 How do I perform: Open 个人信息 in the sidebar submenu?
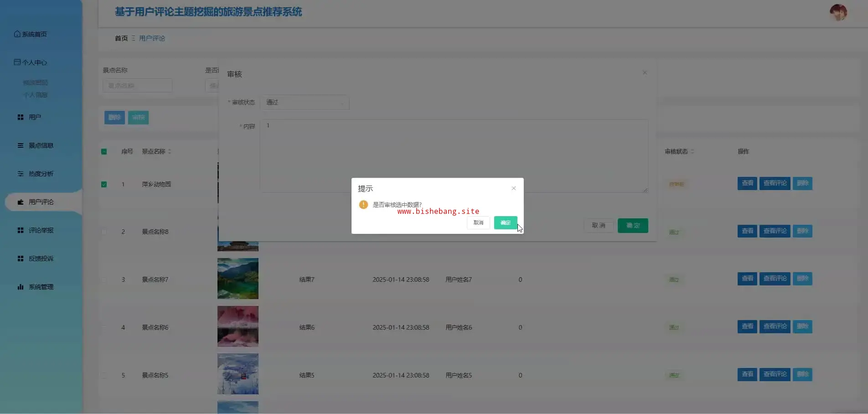[x=36, y=95]
